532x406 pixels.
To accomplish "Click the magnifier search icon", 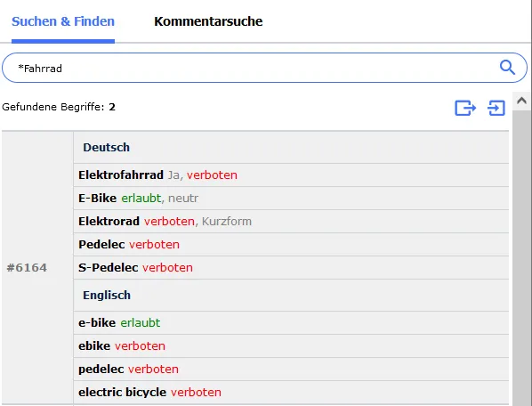I will click(x=507, y=67).
